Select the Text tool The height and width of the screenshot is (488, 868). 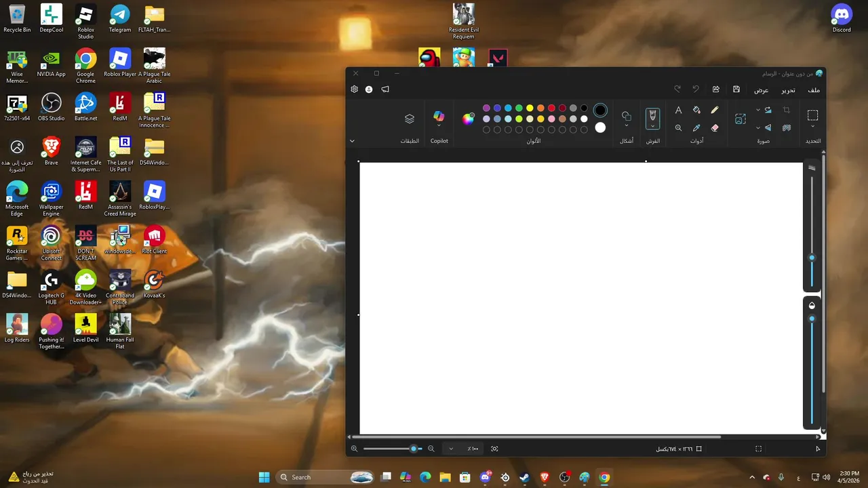(x=678, y=110)
